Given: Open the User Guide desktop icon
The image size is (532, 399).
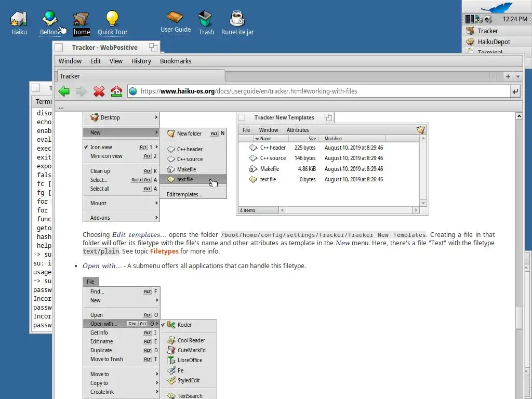Looking at the screenshot, I should click(x=176, y=22).
